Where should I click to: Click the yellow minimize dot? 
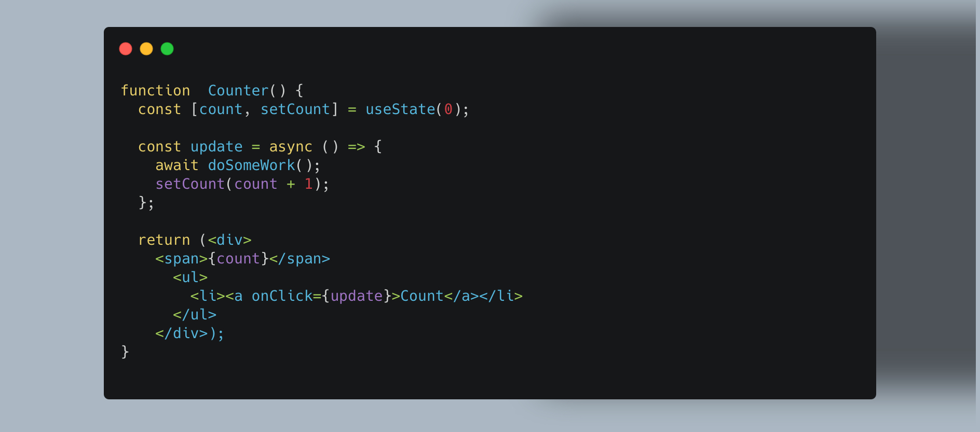146,49
